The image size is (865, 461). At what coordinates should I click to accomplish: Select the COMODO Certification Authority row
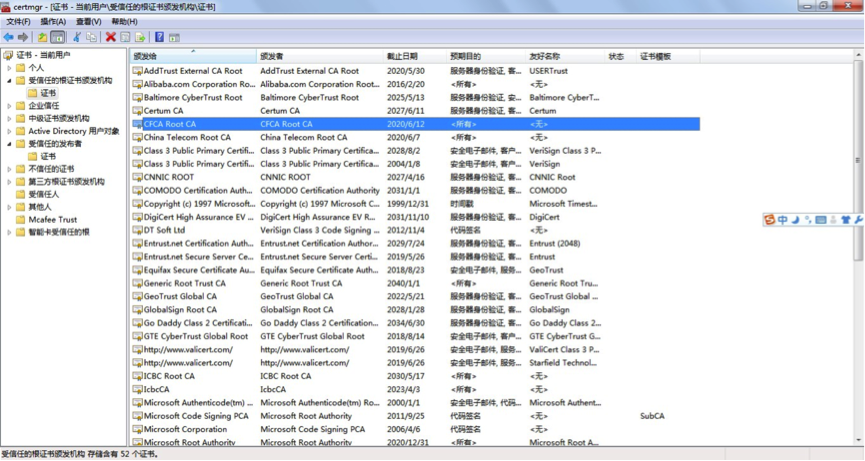(416, 190)
